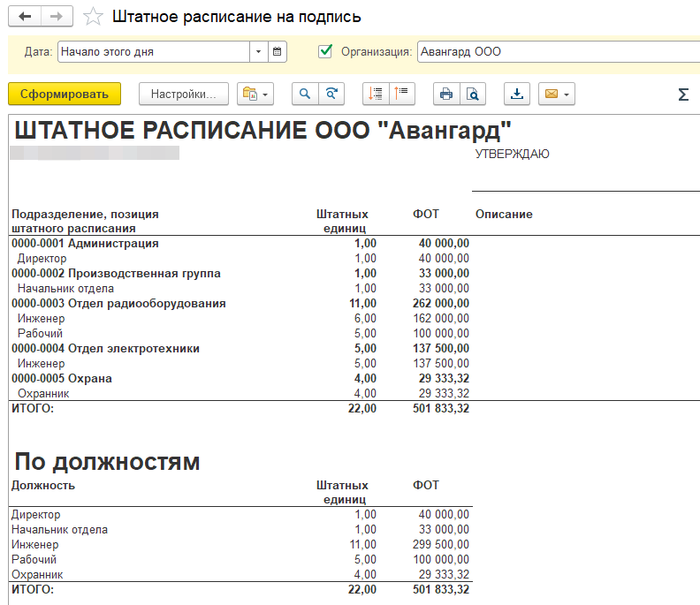Click the Sigma sum icon

pyautogui.click(x=683, y=95)
